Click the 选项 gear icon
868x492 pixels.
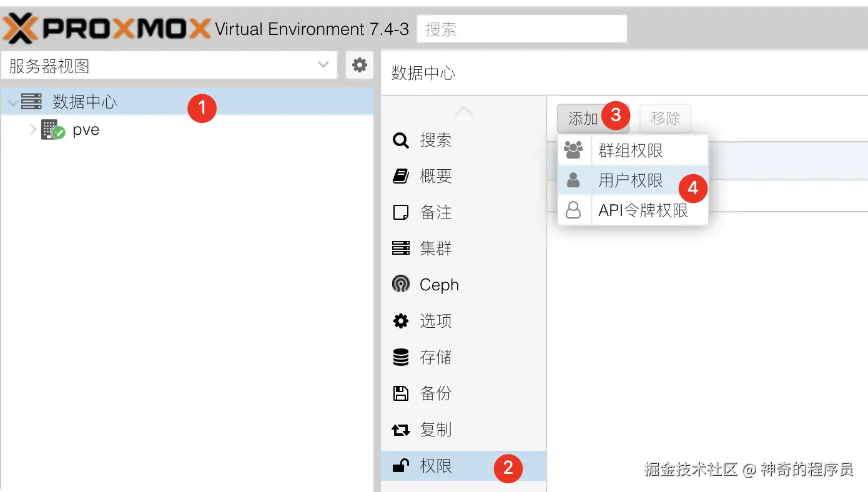tap(400, 321)
